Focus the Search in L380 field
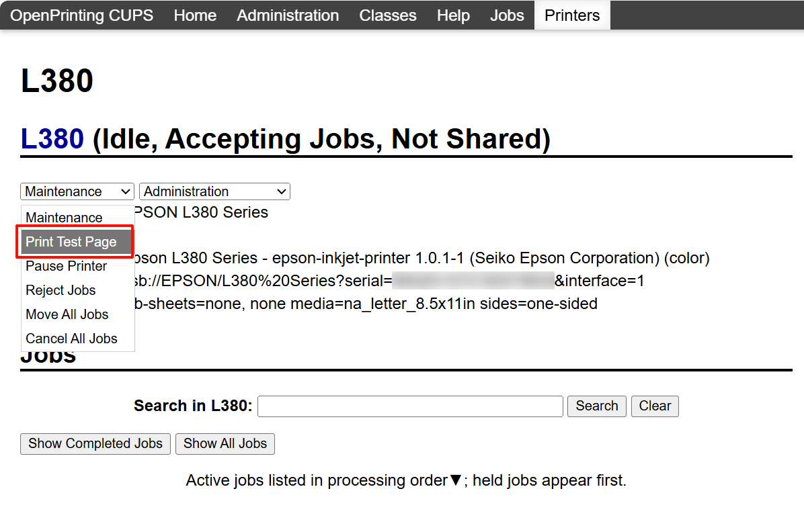Screen dimensions: 804x532 pos(410,406)
